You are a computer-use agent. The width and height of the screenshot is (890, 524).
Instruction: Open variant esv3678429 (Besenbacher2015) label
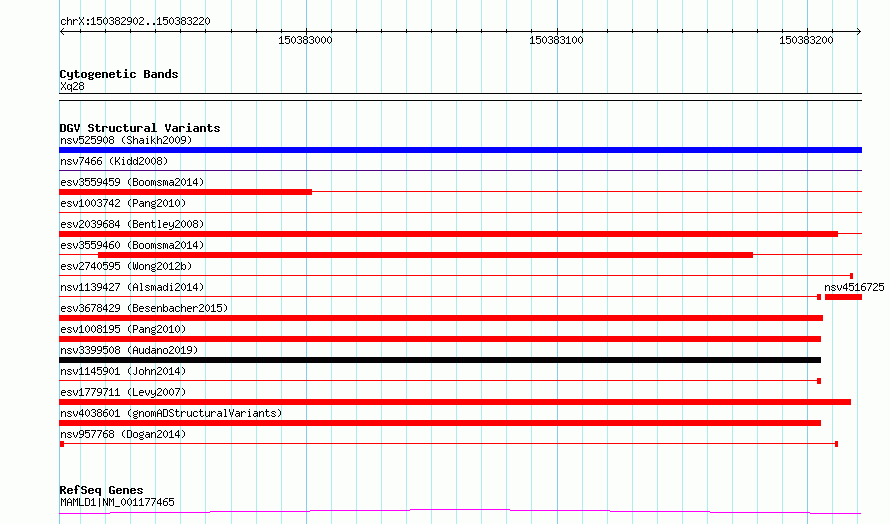144,308
